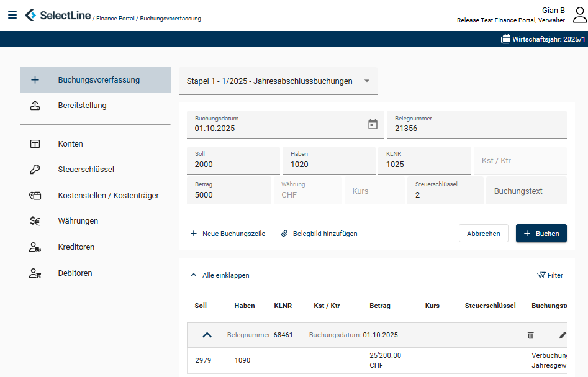This screenshot has width=588, height=377.
Task: Open the Kreditoren section
Action: (76, 247)
